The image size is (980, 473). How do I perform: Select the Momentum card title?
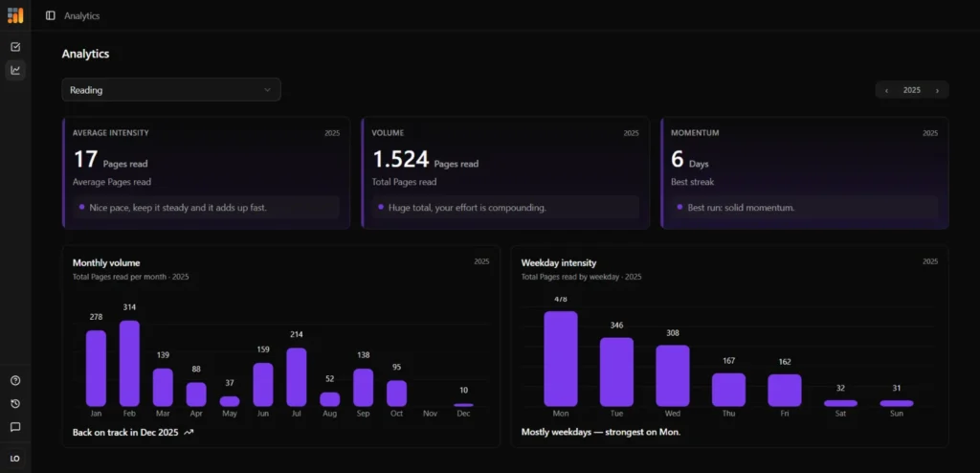(x=695, y=133)
